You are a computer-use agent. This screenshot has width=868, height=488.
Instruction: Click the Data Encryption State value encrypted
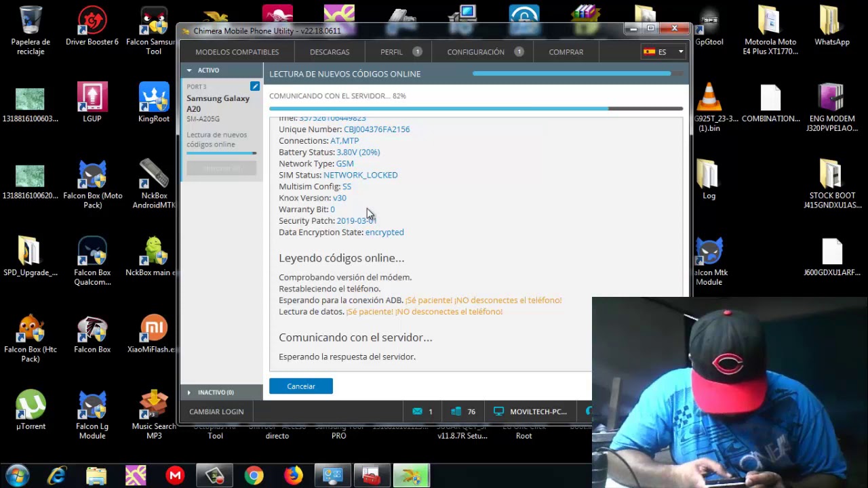(384, 232)
